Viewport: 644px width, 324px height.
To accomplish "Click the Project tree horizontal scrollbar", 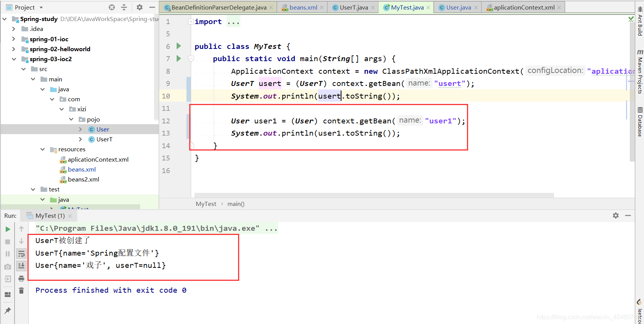I will pos(71,207).
